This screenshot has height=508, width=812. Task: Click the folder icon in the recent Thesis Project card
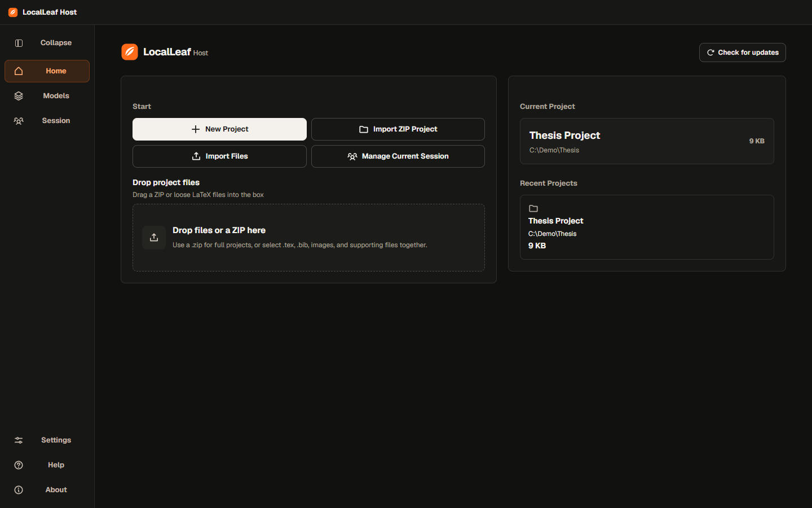(x=533, y=208)
